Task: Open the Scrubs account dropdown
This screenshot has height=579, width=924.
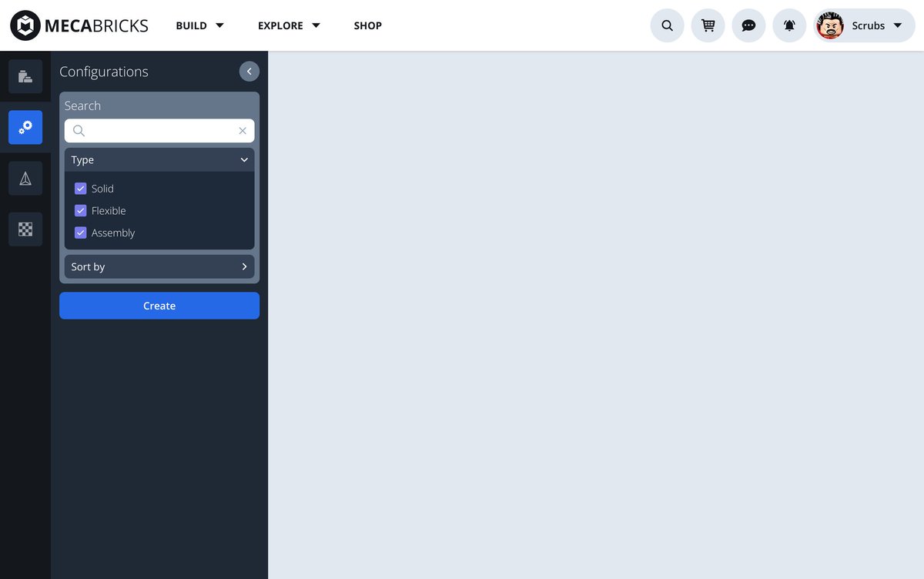Action: [864, 25]
